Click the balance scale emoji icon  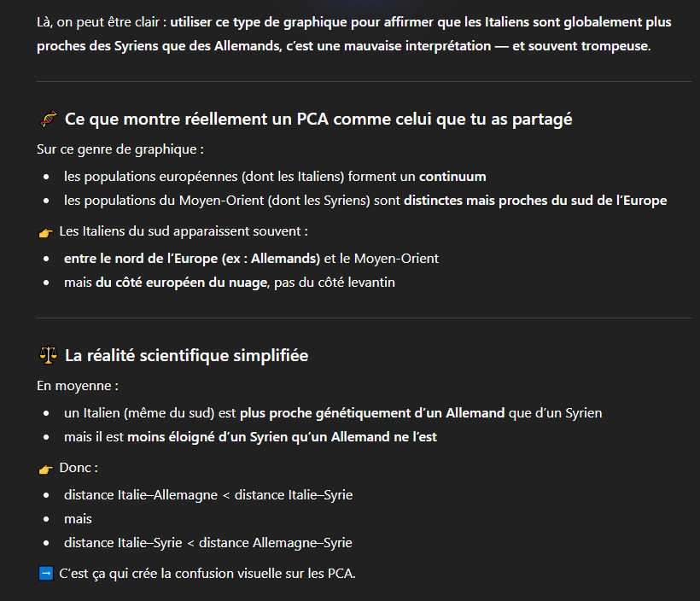48,355
